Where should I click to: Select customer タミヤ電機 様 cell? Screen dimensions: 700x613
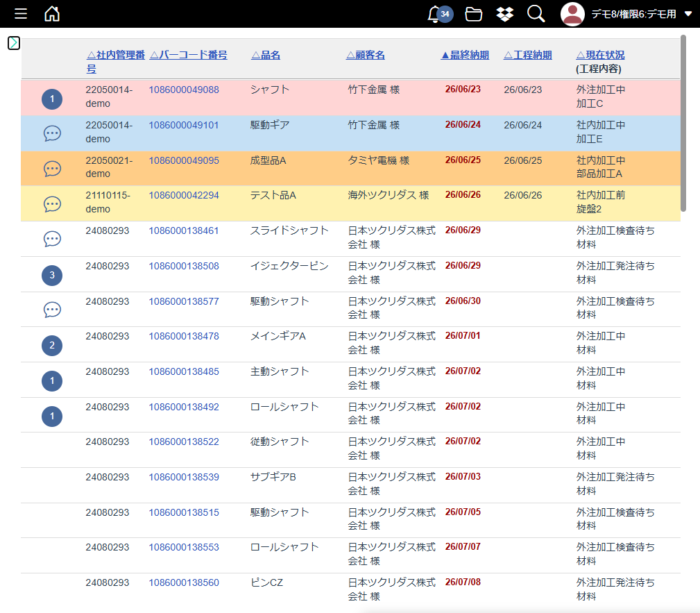tap(379, 160)
